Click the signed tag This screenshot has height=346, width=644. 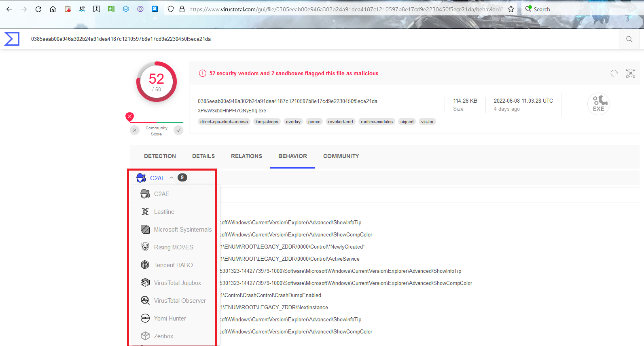click(407, 122)
